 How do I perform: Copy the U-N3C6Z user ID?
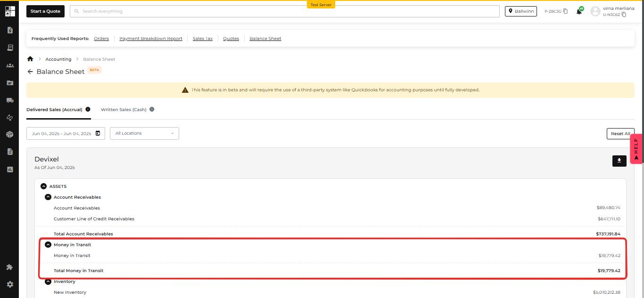pyautogui.click(x=624, y=15)
